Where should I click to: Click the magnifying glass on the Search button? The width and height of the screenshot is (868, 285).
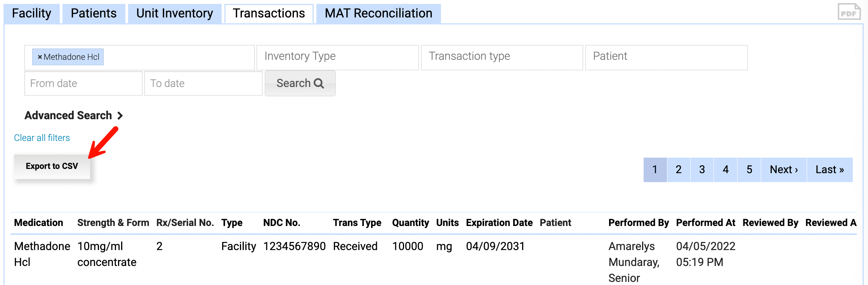319,83
